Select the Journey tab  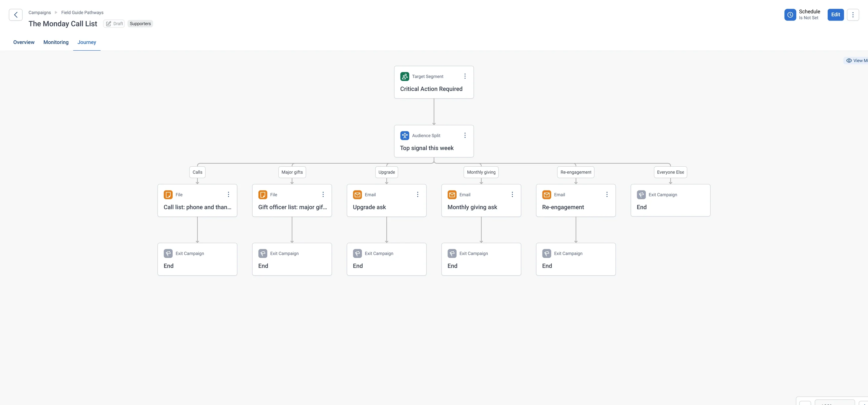click(x=86, y=42)
